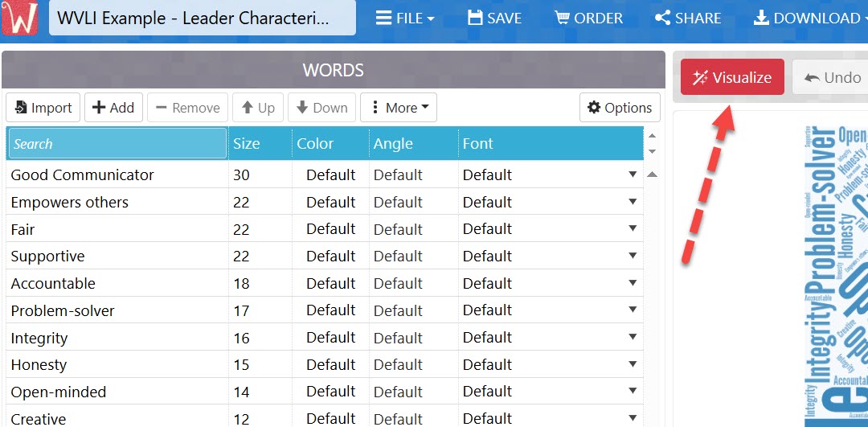Add a new word row
This screenshot has width=868, height=427.
(113, 108)
